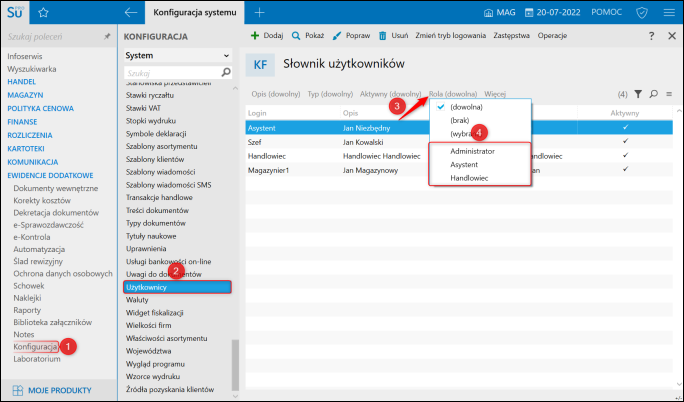The image size is (684, 402).
Task: Click the Subiekt PRO logo icon
Action: point(14,12)
